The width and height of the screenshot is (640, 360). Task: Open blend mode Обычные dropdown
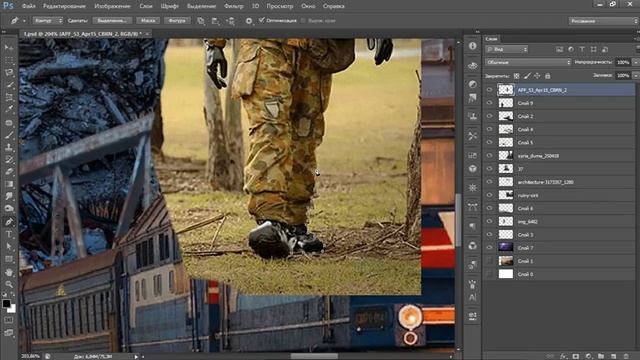click(528, 62)
